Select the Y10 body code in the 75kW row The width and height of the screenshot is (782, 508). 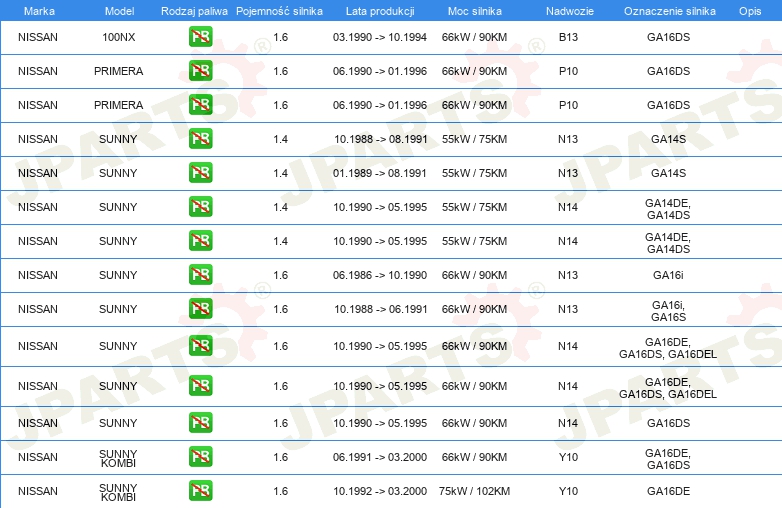(x=568, y=491)
